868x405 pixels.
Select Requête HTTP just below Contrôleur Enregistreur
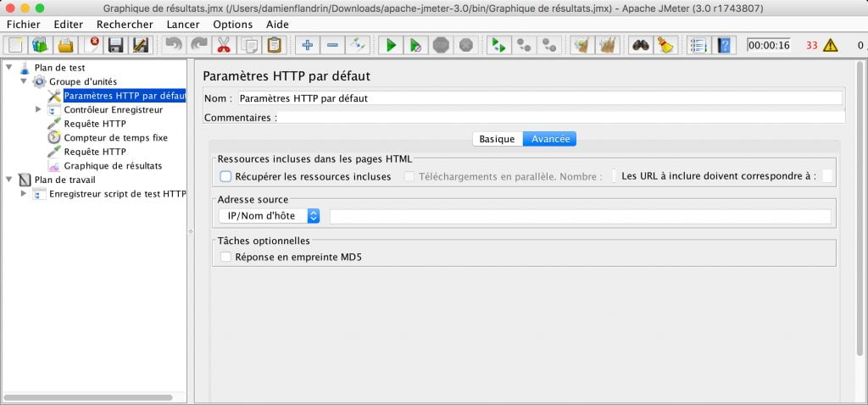(95, 124)
